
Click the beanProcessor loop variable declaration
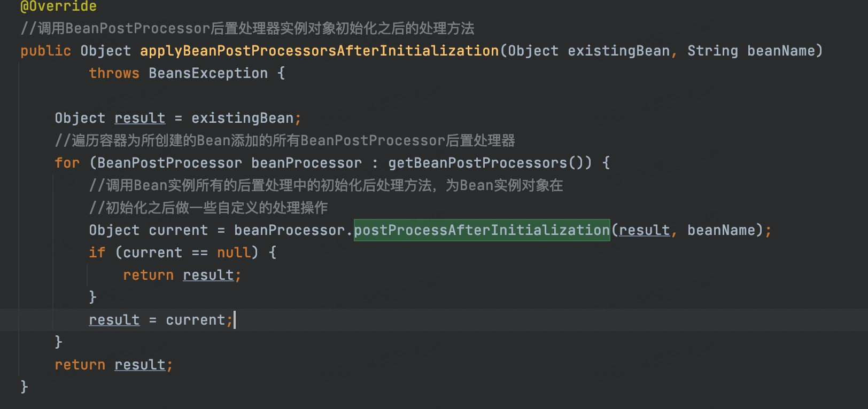pyautogui.click(x=306, y=163)
